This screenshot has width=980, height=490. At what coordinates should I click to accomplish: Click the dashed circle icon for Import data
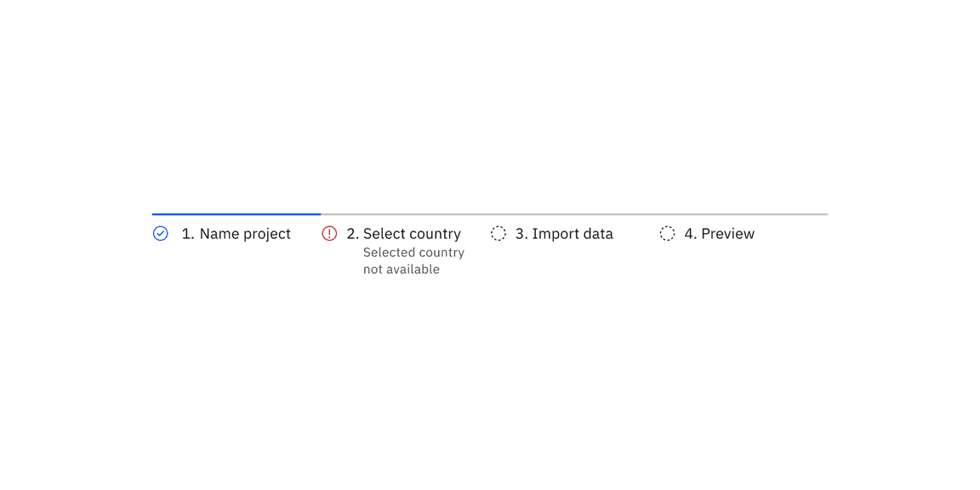tap(499, 233)
